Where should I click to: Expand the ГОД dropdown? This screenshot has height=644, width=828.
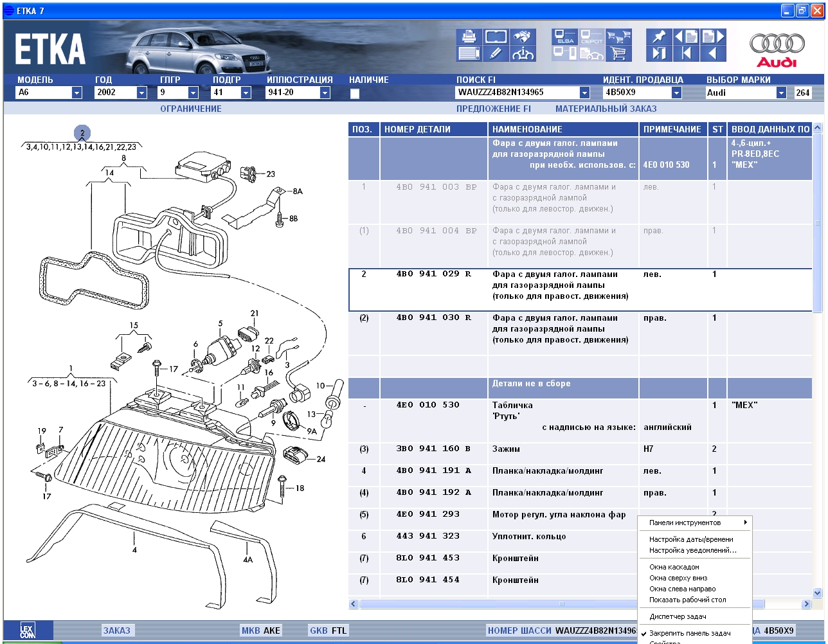pyautogui.click(x=142, y=93)
